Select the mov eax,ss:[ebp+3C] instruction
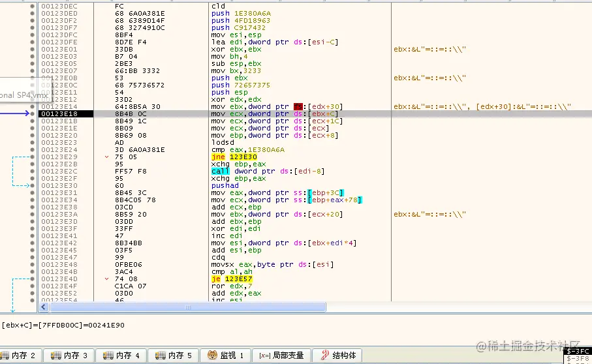 tap(277, 192)
